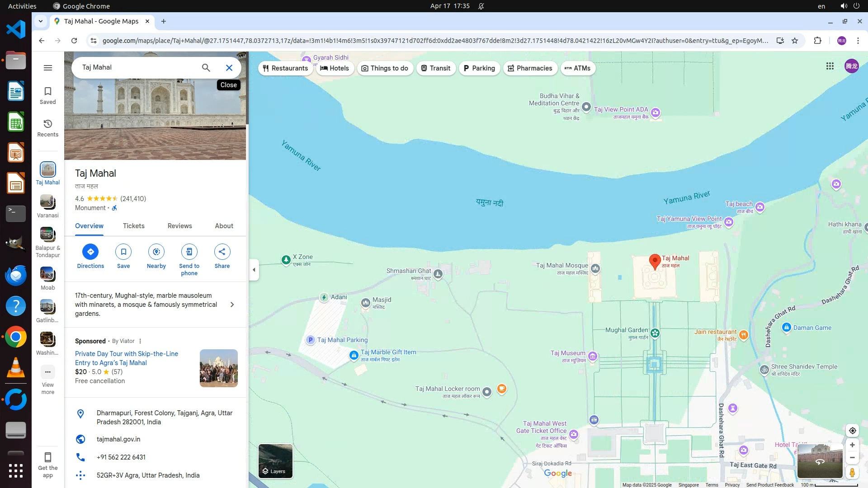The width and height of the screenshot is (868, 488).
Task: Open Sponsored ad options menu
Action: 140,341
